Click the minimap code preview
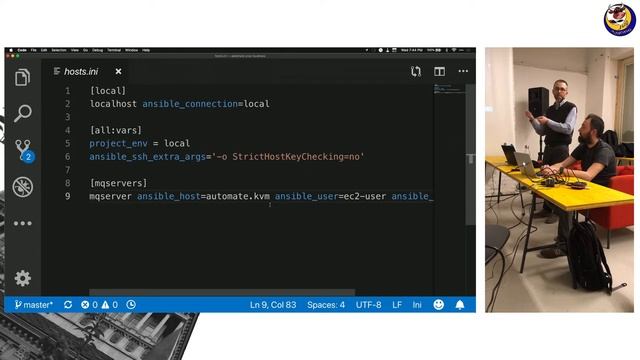The height and width of the screenshot is (360, 640). point(449,89)
